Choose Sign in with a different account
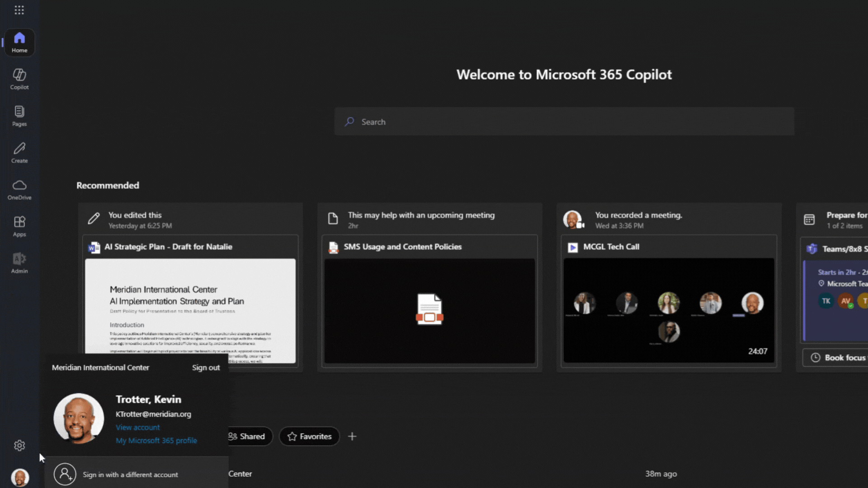Viewport: 868px width, 488px height. coord(130,475)
